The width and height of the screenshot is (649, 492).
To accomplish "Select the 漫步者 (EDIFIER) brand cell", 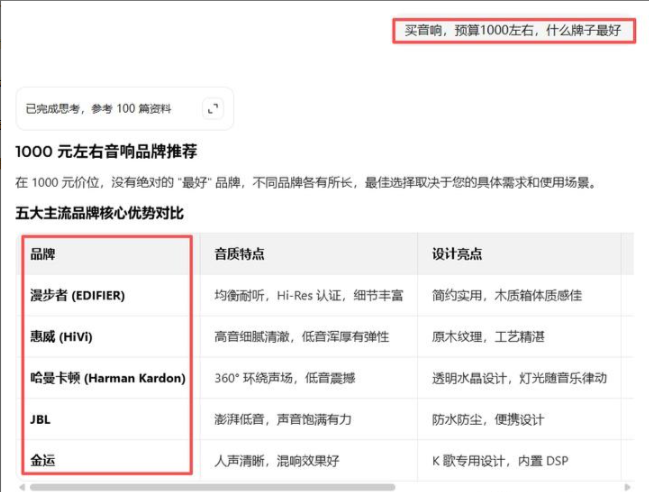I will 79,296.
